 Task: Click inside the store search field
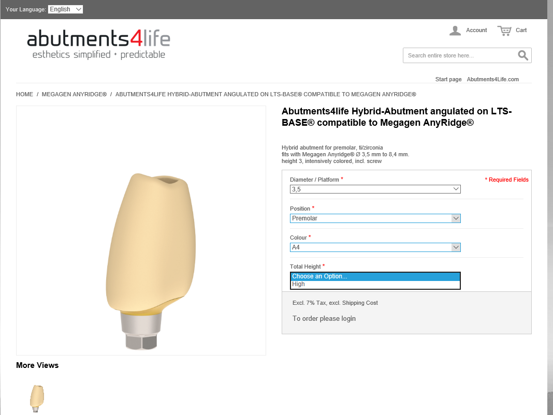click(x=460, y=55)
